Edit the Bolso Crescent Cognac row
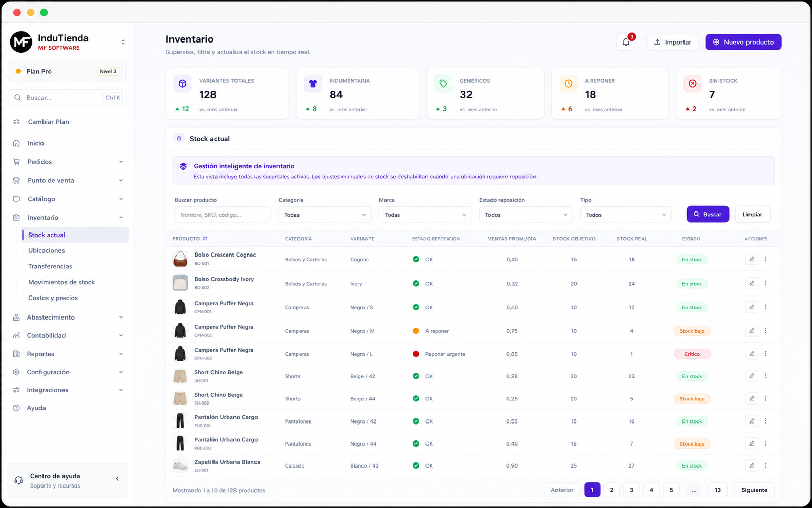This screenshot has height=508, width=812. pos(752,259)
